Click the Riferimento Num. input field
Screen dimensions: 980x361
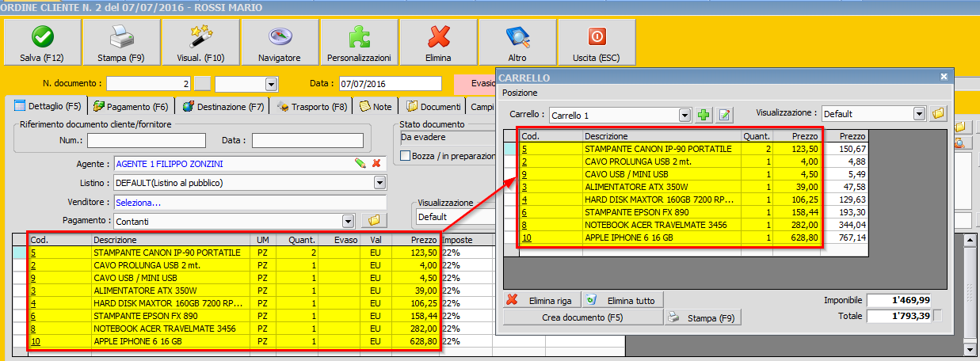(x=147, y=140)
